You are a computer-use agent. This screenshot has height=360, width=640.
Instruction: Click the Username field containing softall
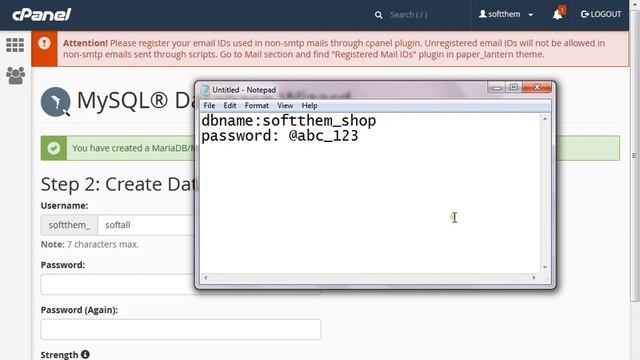pos(146,225)
